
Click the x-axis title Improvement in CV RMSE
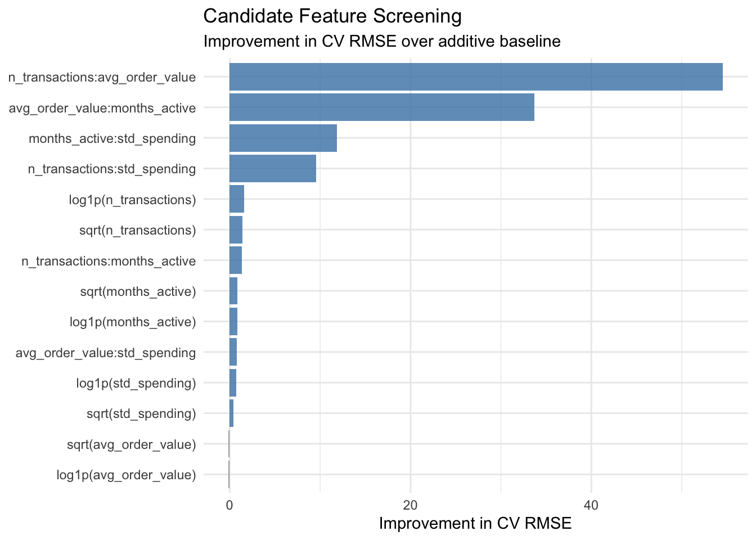click(475, 523)
